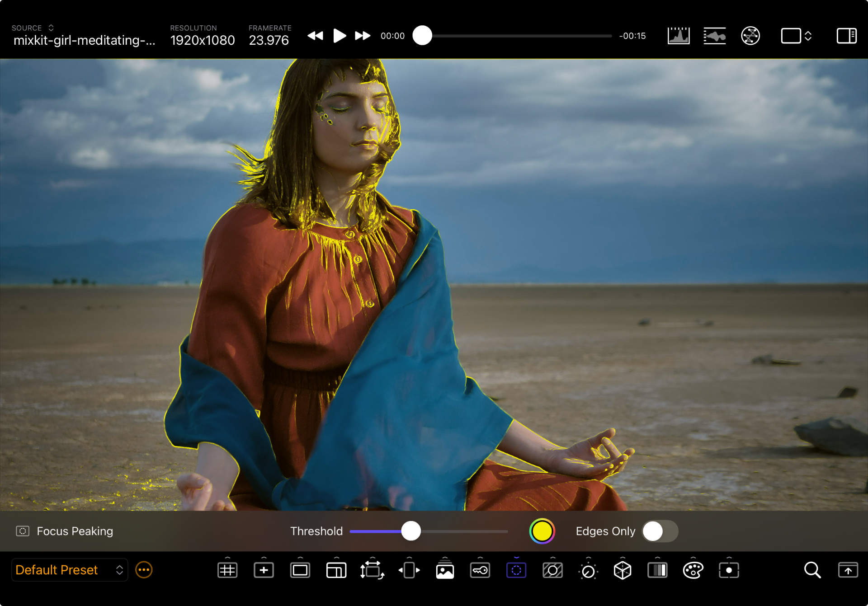Open the histogram scope
The height and width of the screenshot is (606, 868).
pos(679,36)
